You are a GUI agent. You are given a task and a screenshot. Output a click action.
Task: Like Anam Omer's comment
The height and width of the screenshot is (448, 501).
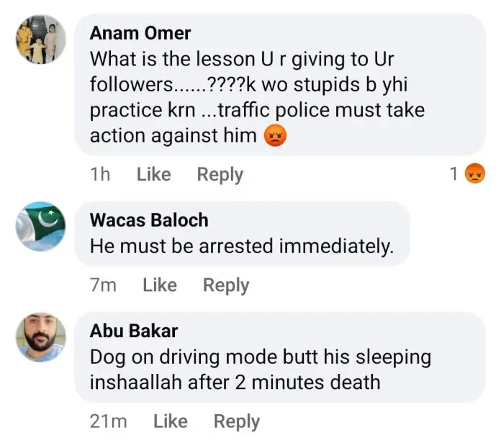tap(153, 175)
